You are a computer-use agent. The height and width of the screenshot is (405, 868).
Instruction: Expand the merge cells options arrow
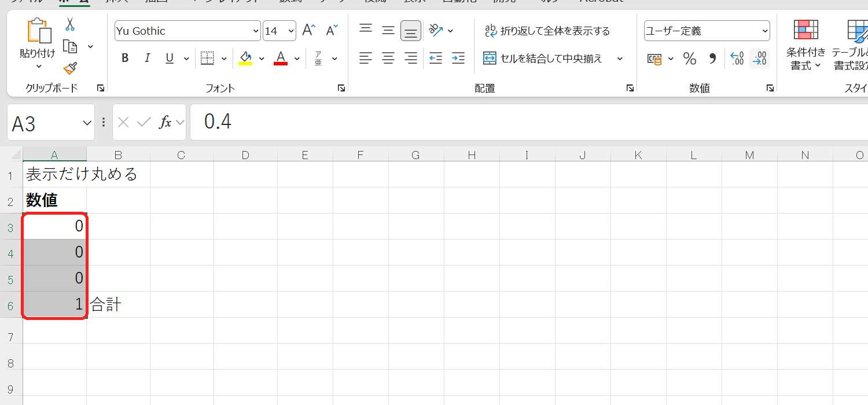620,58
